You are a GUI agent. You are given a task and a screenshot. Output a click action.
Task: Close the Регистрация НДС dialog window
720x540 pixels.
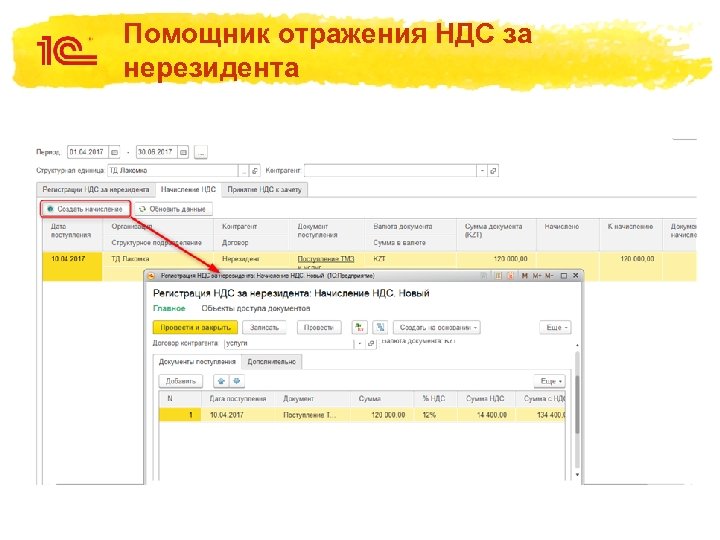click(576, 276)
